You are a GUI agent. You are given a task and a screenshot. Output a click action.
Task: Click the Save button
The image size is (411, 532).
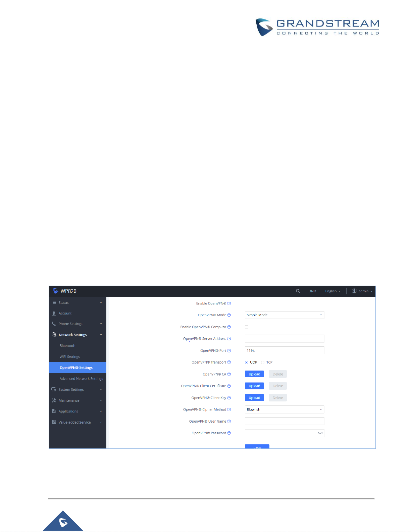[257, 446]
